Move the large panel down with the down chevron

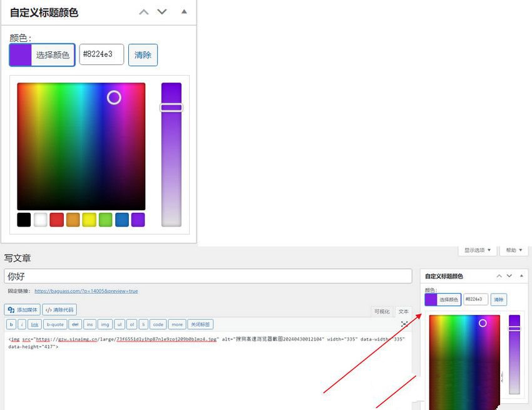pyautogui.click(x=162, y=12)
